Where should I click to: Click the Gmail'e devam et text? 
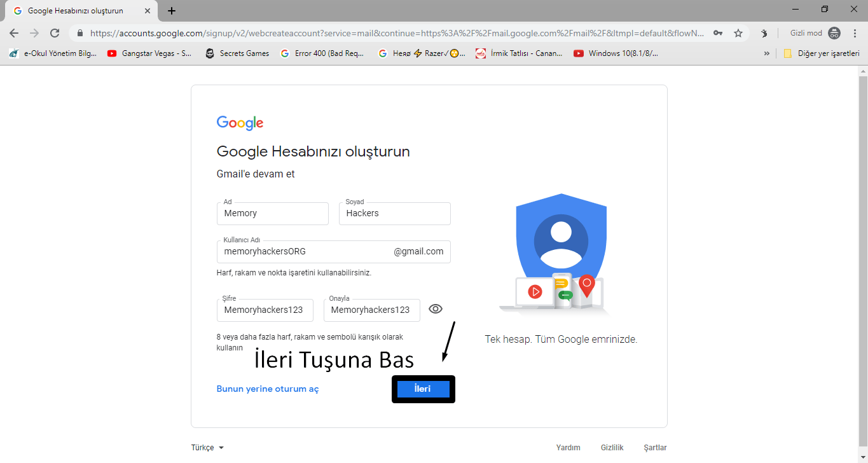(256, 174)
